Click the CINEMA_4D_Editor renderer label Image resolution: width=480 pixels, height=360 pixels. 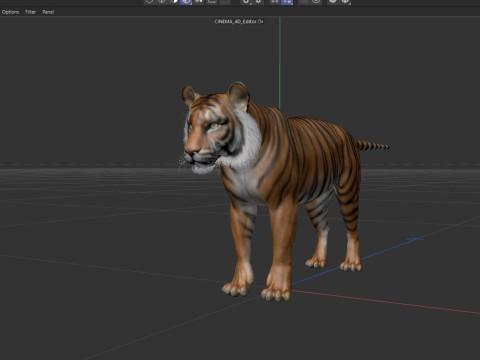pyautogui.click(x=235, y=21)
